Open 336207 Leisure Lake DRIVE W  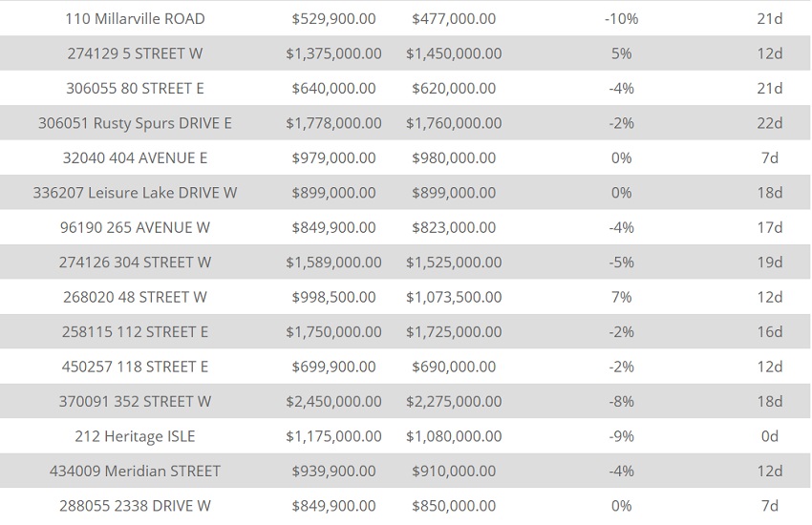(135, 193)
